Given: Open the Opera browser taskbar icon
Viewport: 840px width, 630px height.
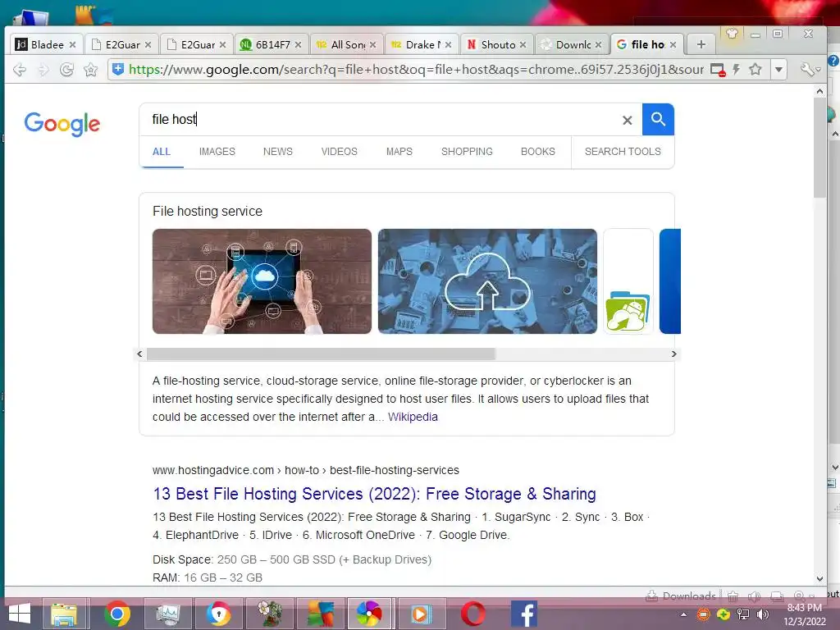Looking at the screenshot, I should [473, 614].
